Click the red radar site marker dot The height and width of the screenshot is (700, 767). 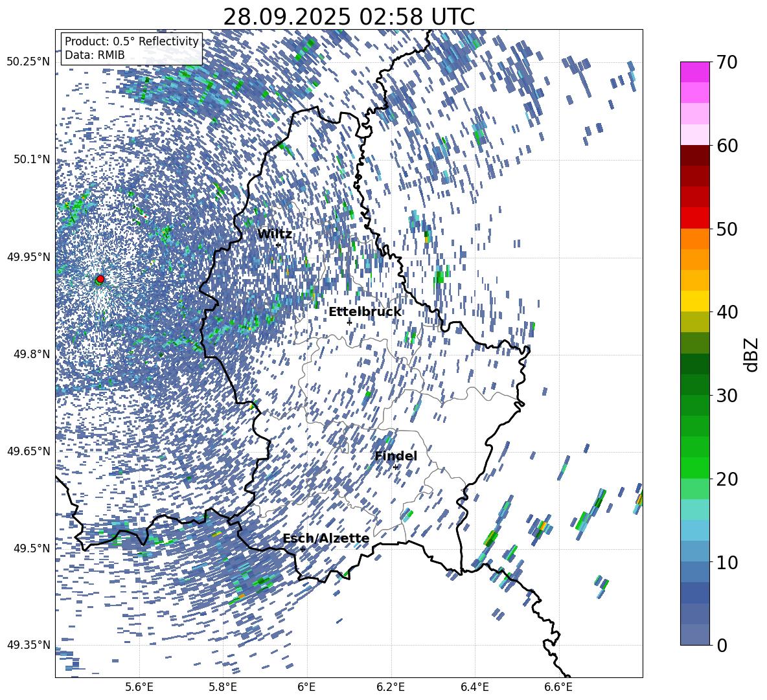100,279
